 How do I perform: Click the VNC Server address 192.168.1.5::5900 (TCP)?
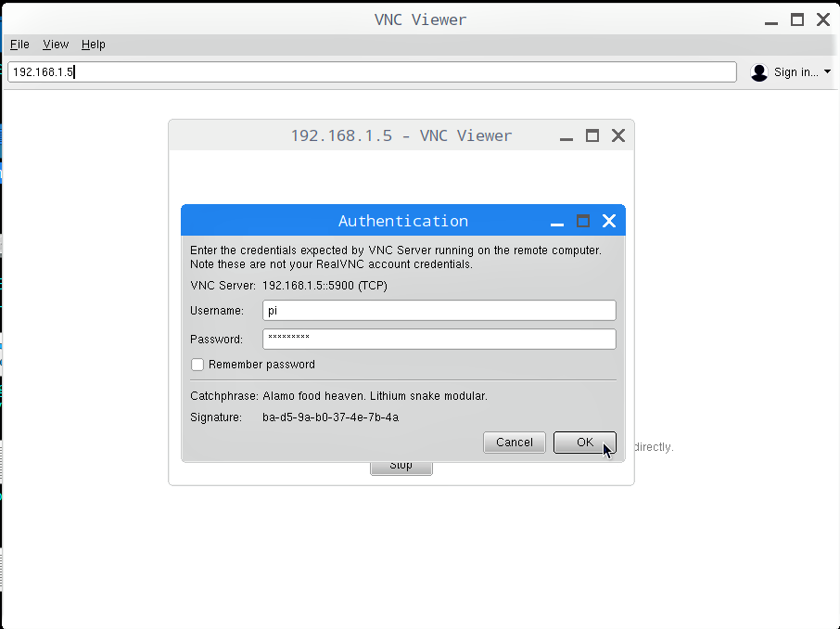click(x=325, y=285)
